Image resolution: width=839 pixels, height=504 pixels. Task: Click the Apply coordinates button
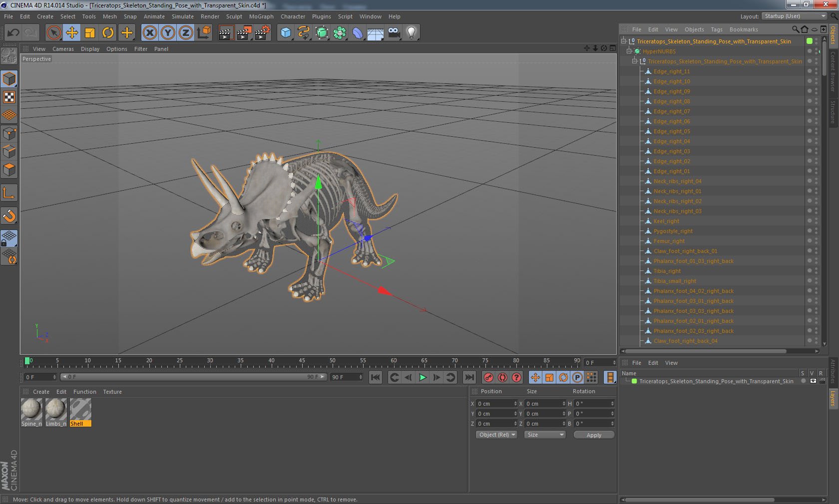594,435
